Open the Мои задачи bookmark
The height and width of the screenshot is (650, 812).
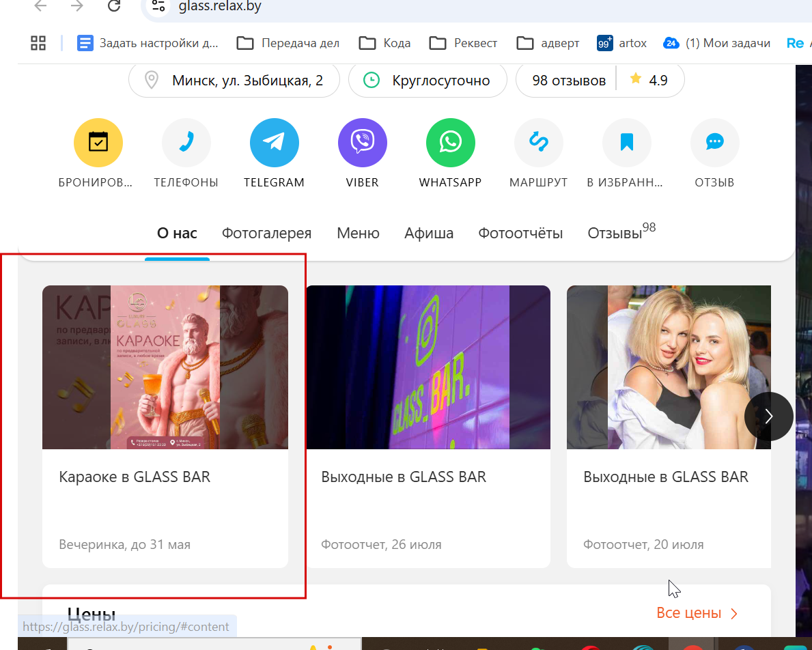(716, 43)
